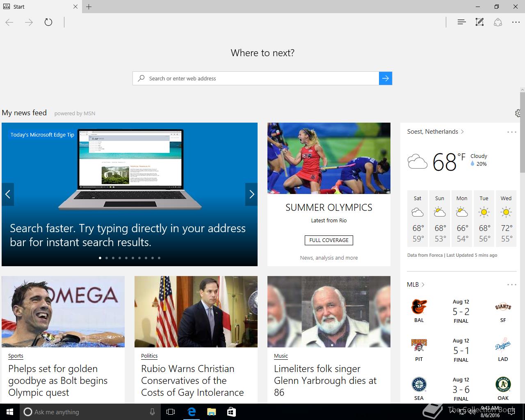The height and width of the screenshot is (420, 525).
Task: Select the Wednesday forecast column
Action: 506,219
